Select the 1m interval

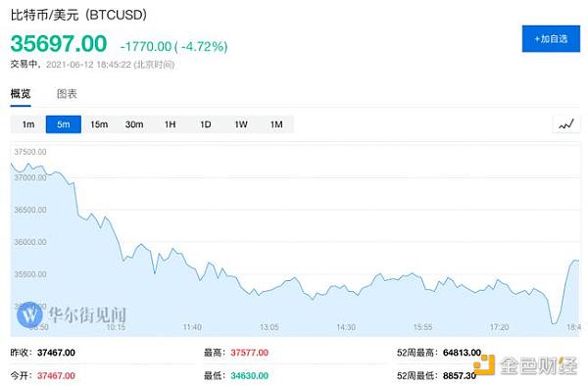point(28,124)
